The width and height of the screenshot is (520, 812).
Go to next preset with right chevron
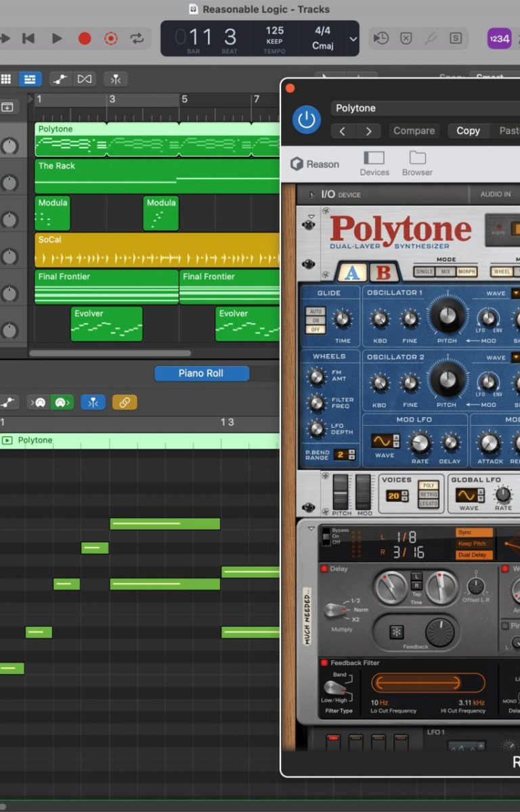[368, 131]
